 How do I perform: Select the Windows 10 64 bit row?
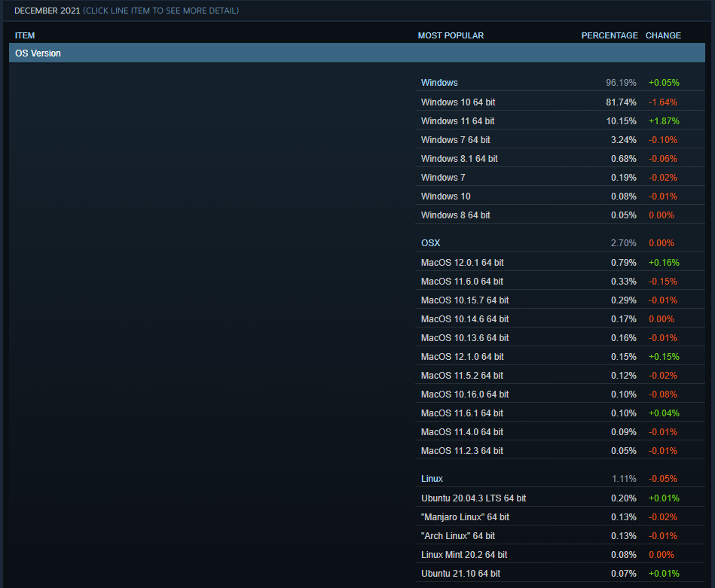click(x=560, y=102)
